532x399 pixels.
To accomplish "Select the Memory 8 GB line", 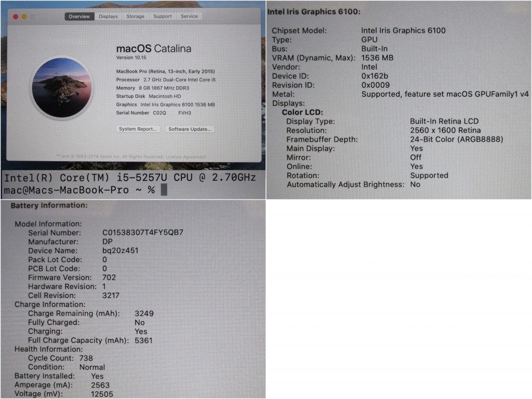I will point(153,88).
